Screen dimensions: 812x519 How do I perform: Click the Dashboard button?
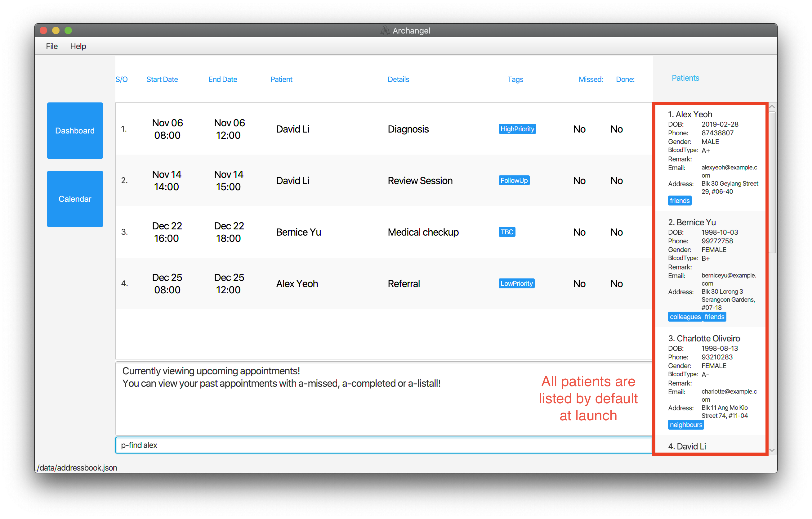click(x=75, y=131)
